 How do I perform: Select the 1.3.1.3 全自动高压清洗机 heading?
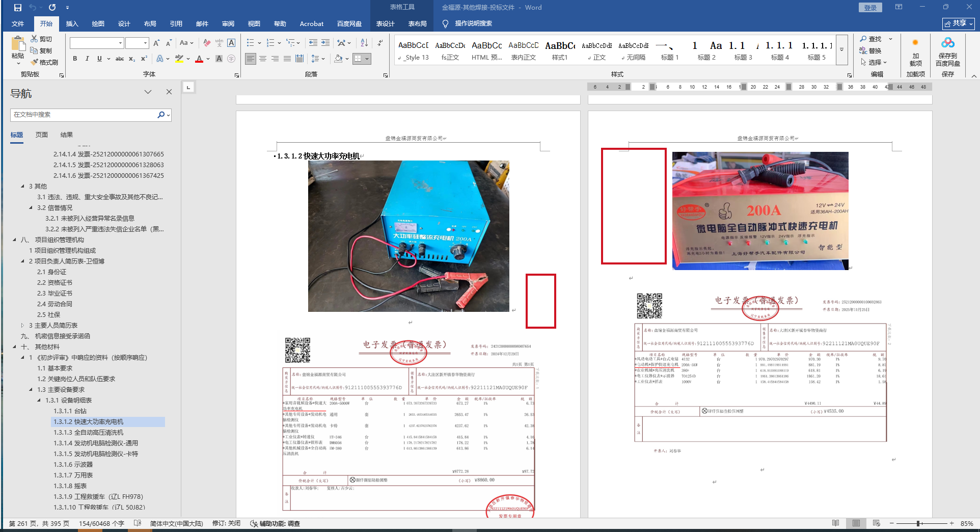[89, 432]
